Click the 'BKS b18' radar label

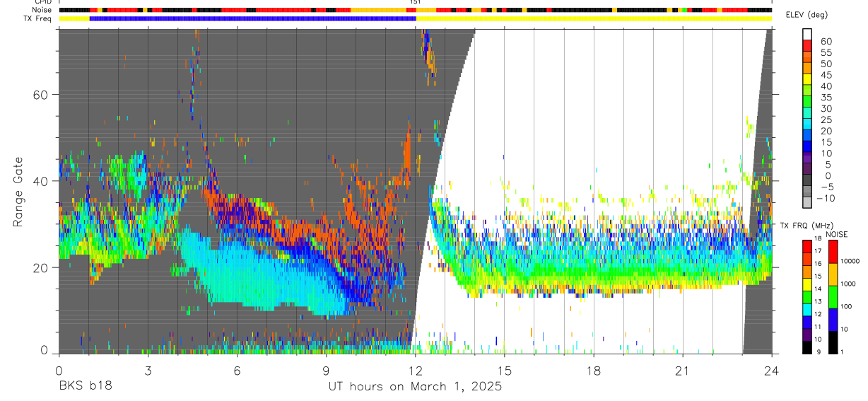point(84,387)
